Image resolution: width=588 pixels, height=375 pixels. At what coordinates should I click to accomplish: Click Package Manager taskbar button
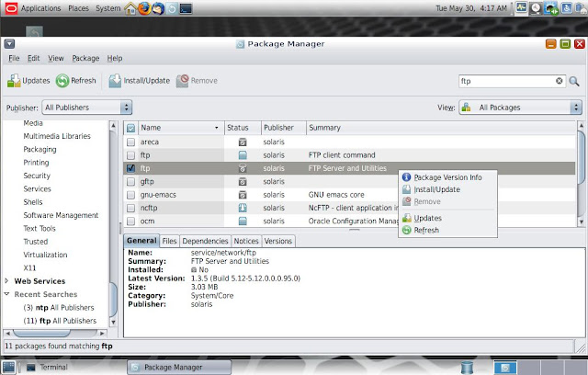(x=179, y=367)
